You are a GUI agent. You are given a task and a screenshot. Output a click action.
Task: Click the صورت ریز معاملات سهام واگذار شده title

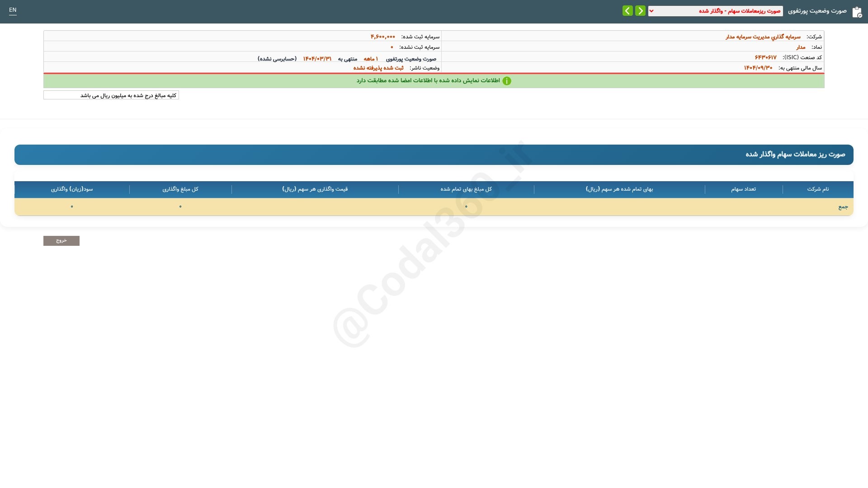pos(795,155)
